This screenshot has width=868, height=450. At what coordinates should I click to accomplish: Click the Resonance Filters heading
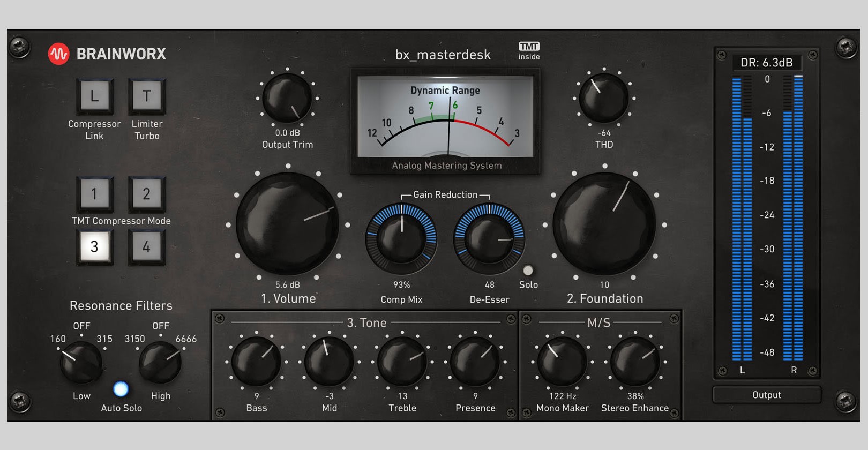coord(121,305)
